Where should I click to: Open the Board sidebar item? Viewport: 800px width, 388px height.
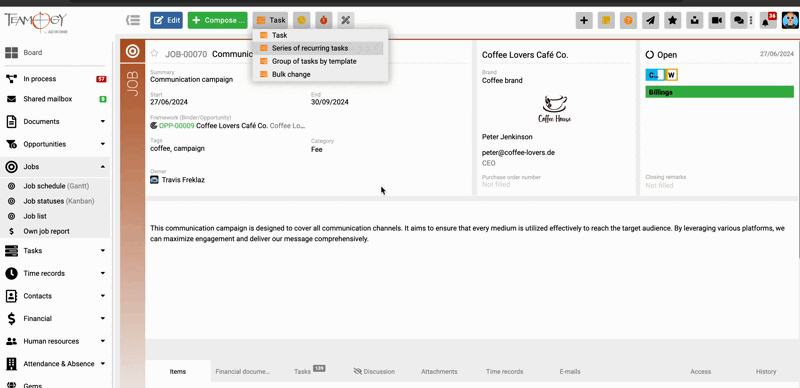pos(54,53)
